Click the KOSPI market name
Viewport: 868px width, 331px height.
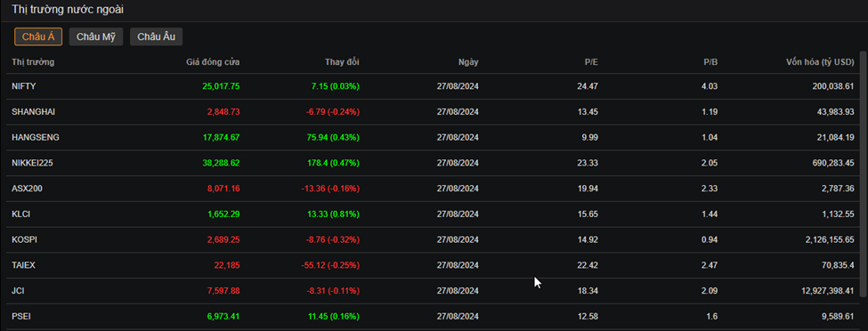point(24,239)
